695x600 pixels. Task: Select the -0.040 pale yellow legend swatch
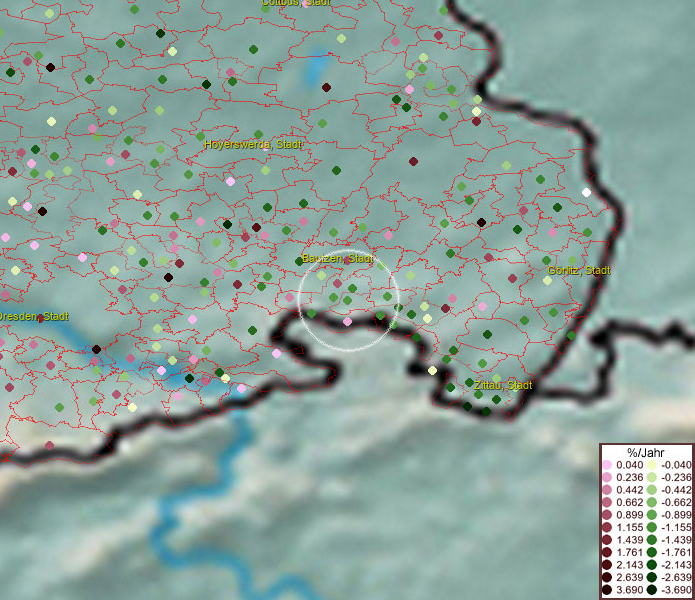(x=651, y=465)
